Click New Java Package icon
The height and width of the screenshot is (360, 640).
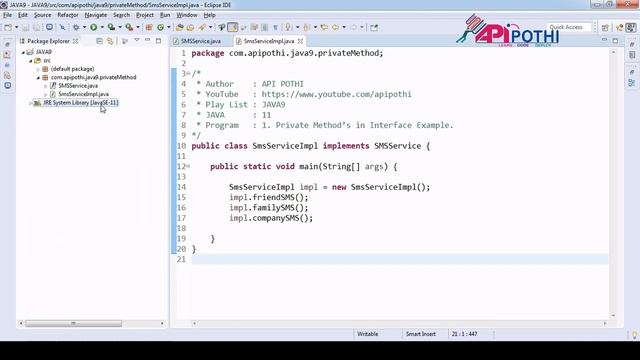(149, 27)
